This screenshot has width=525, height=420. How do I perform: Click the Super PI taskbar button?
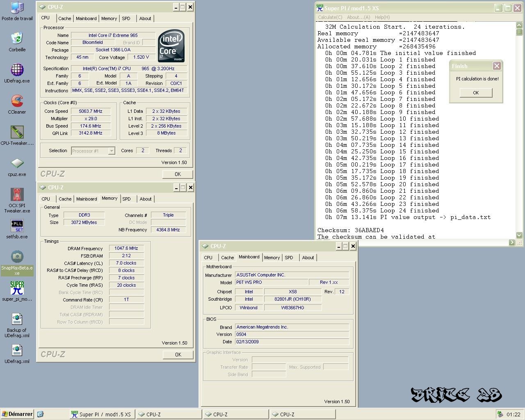coord(101,414)
